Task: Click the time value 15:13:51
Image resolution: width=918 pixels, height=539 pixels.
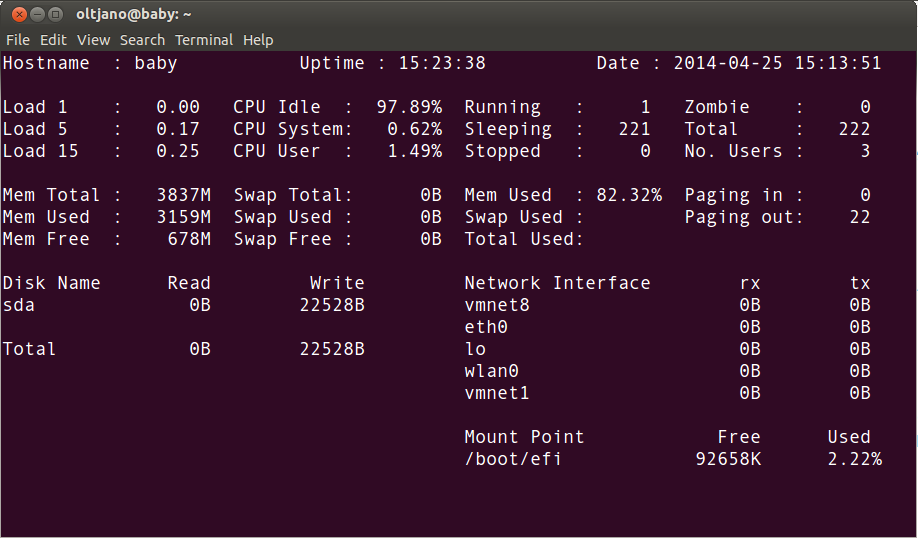Action: point(838,63)
